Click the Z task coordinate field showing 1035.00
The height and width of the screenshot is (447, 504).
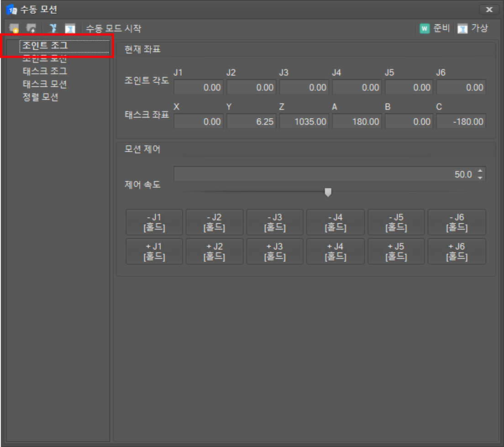tap(304, 121)
